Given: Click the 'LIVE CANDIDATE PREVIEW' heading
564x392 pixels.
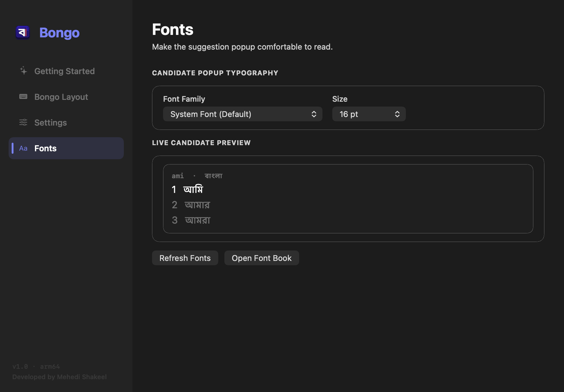Looking at the screenshot, I should click(x=201, y=143).
